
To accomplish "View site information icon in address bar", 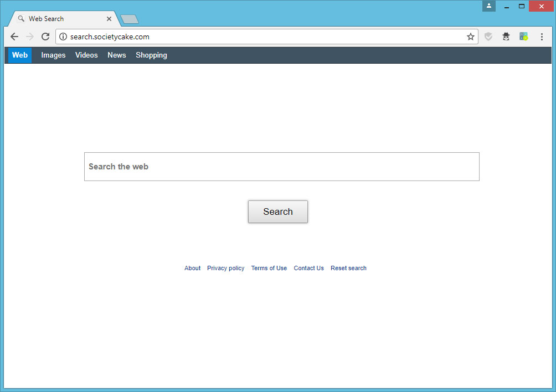I will (x=63, y=37).
